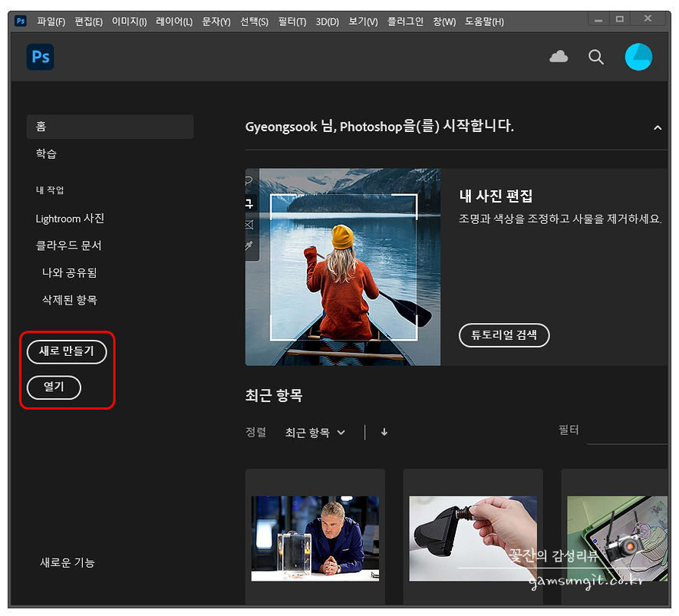Click the 내 사진 편집 heading
The height and width of the screenshot is (616, 679).
click(496, 196)
